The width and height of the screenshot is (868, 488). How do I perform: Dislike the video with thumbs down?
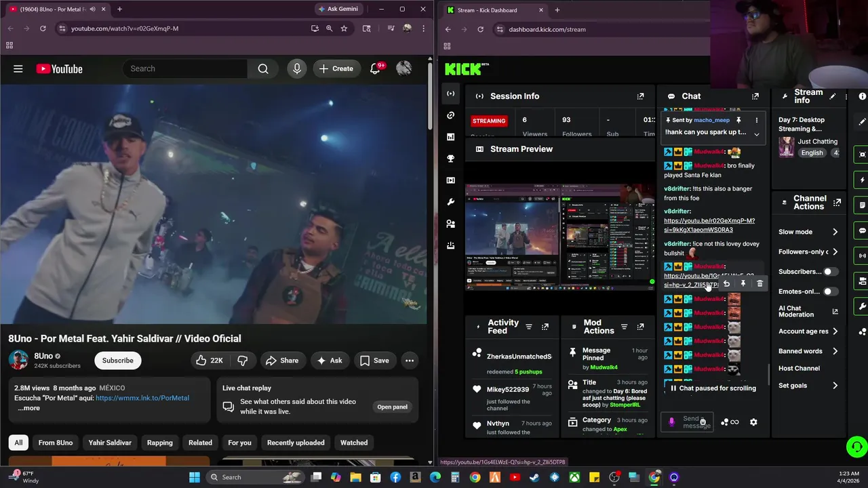click(242, 361)
